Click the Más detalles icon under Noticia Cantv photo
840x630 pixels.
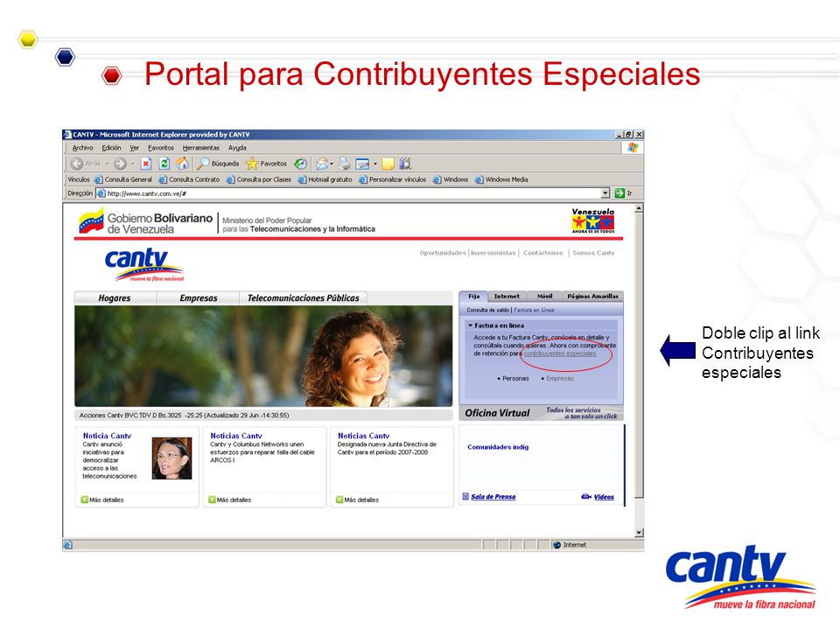(84, 500)
